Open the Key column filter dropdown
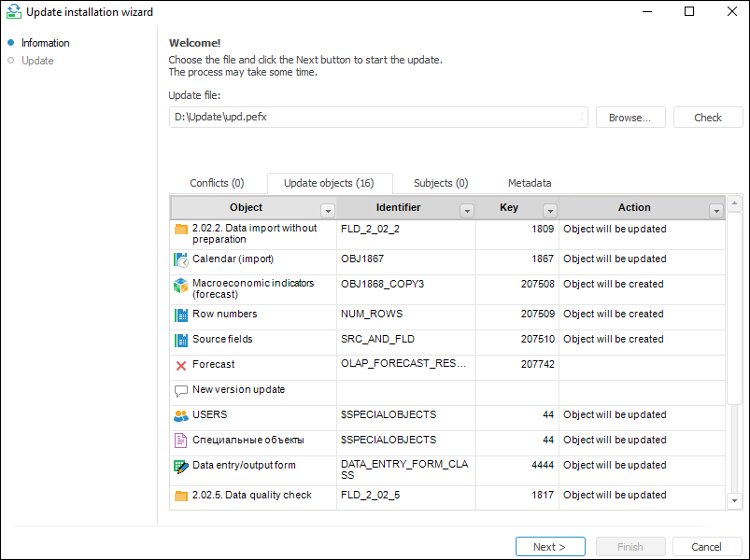750x560 pixels. point(550,211)
